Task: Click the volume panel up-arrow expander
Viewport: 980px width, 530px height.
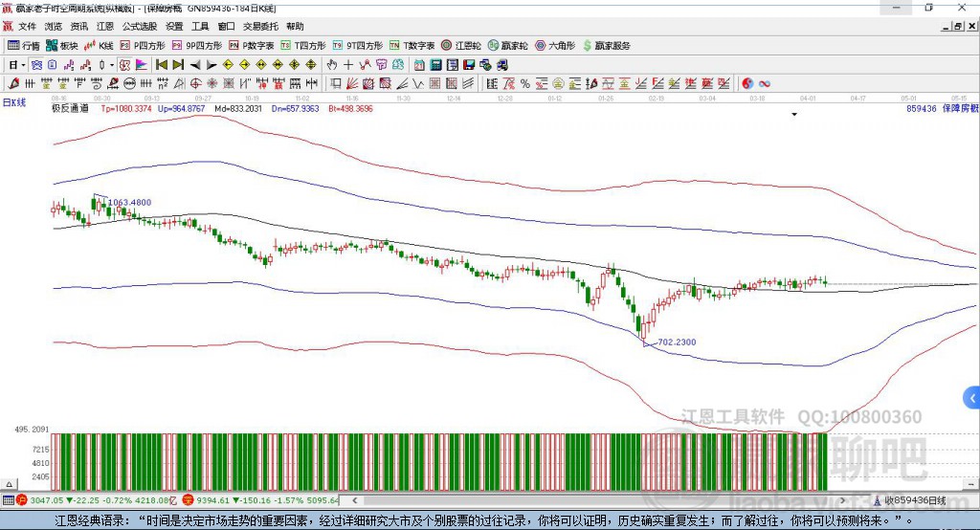Action: click(10, 484)
